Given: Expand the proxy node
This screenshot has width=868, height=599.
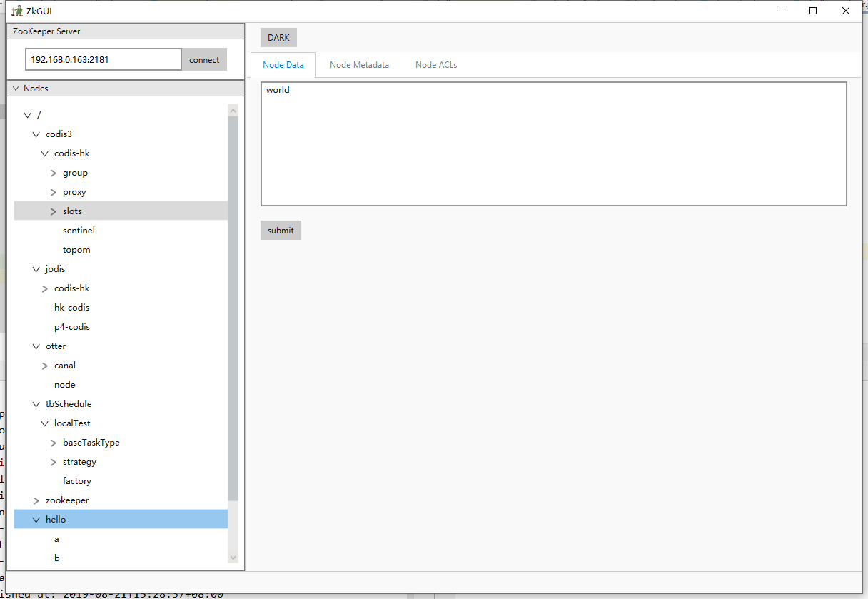Looking at the screenshot, I should pos(54,192).
